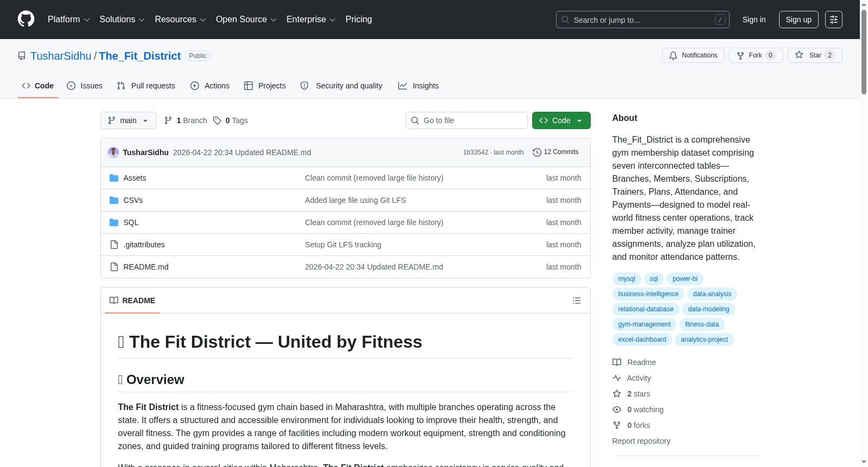The width and height of the screenshot is (868, 467).
Task: Open the main branch selector dropdown
Action: click(x=129, y=120)
